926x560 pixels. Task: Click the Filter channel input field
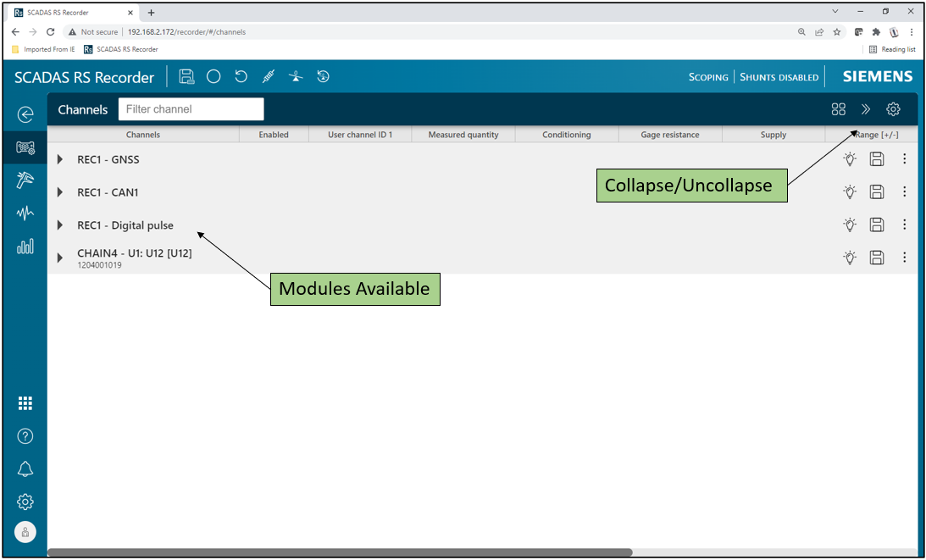(191, 109)
